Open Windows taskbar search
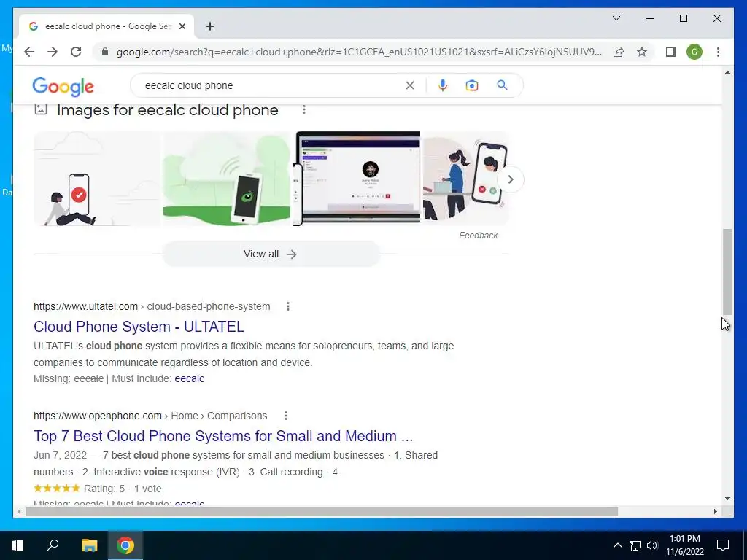 click(x=53, y=545)
